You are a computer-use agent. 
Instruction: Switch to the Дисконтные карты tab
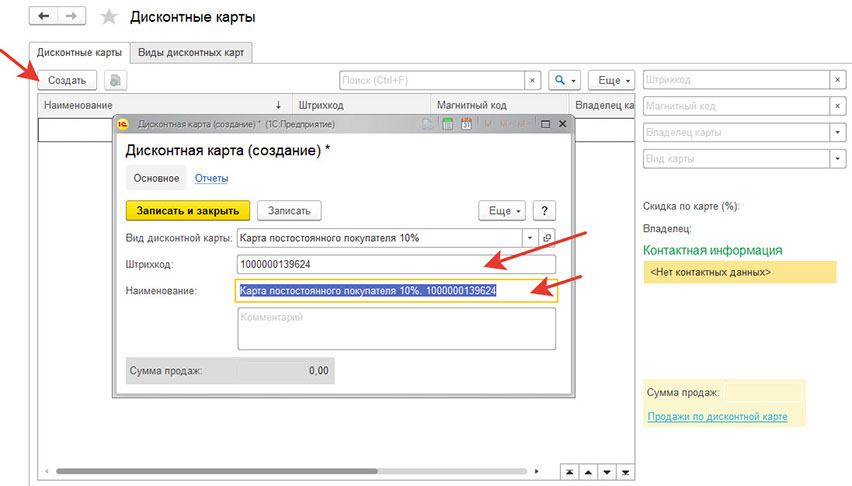79,53
